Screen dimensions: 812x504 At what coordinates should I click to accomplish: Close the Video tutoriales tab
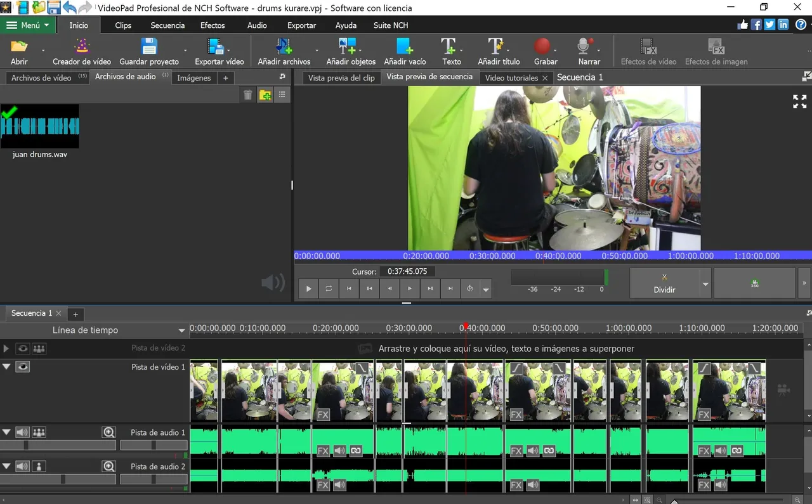(544, 78)
